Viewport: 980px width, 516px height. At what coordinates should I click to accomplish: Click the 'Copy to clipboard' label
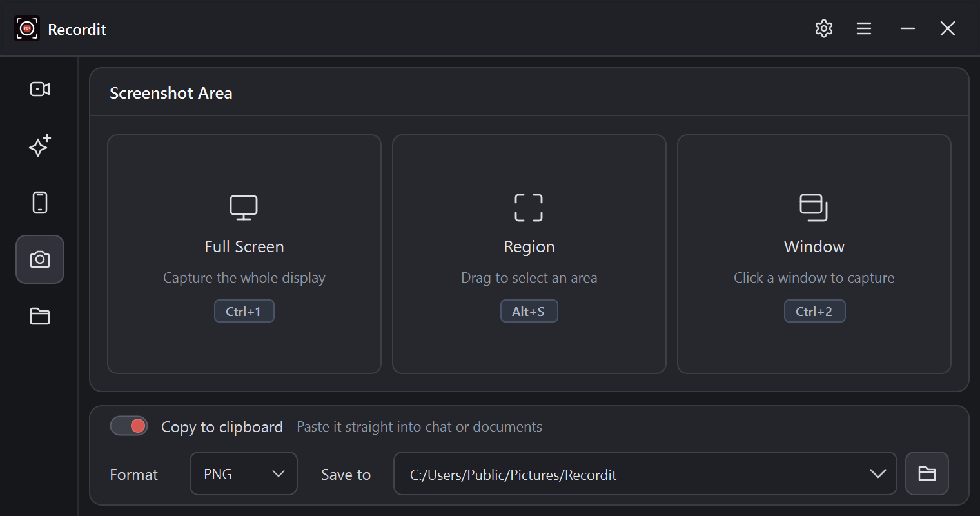coord(222,427)
